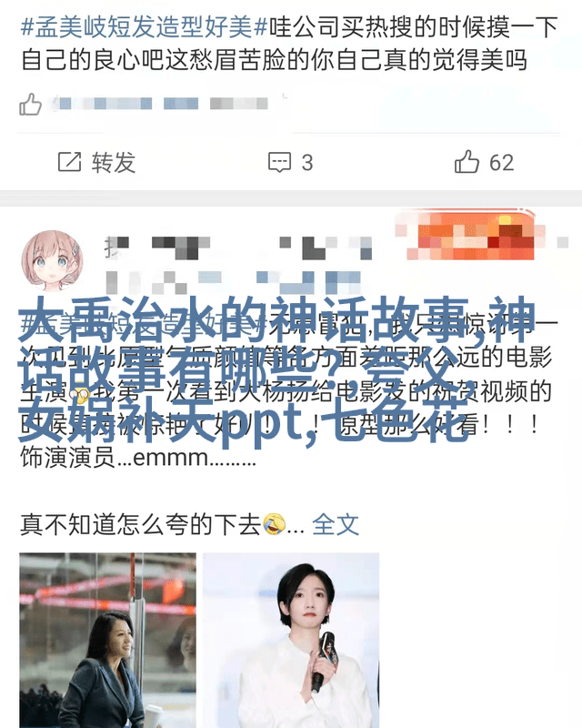Open photo of short-haired woman with microphone
Image resolution: width=582 pixels, height=728 pixels.
pyautogui.click(x=291, y=641)
